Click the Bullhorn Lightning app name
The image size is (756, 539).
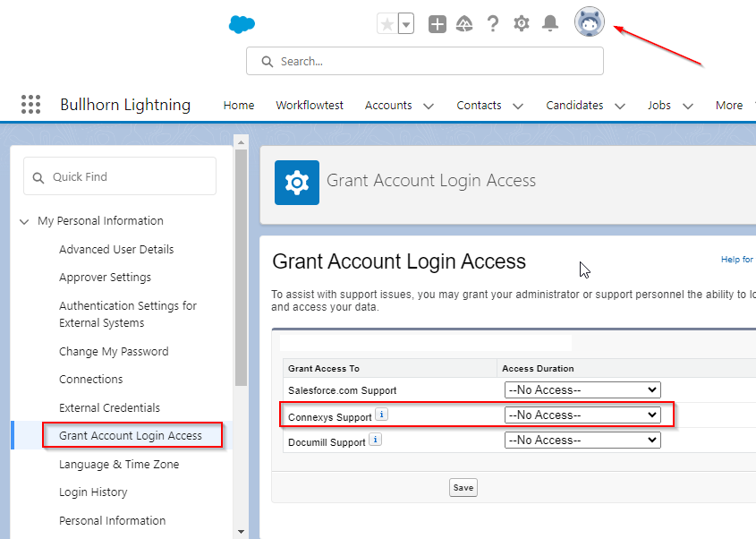[125, 105]
